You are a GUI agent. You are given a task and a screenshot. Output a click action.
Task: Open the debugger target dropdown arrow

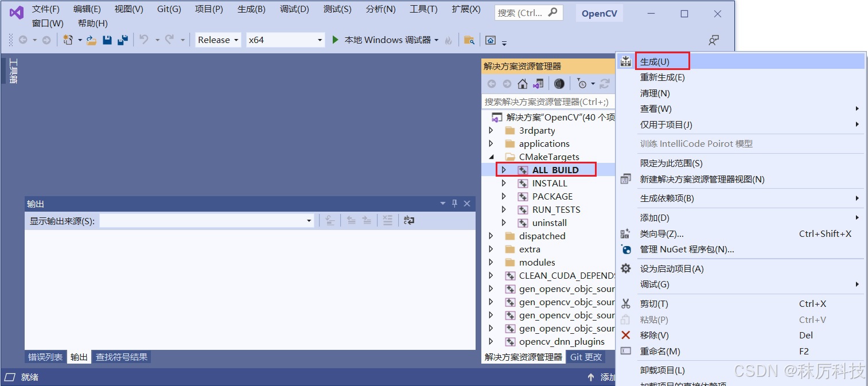click(x=437, y=40)
